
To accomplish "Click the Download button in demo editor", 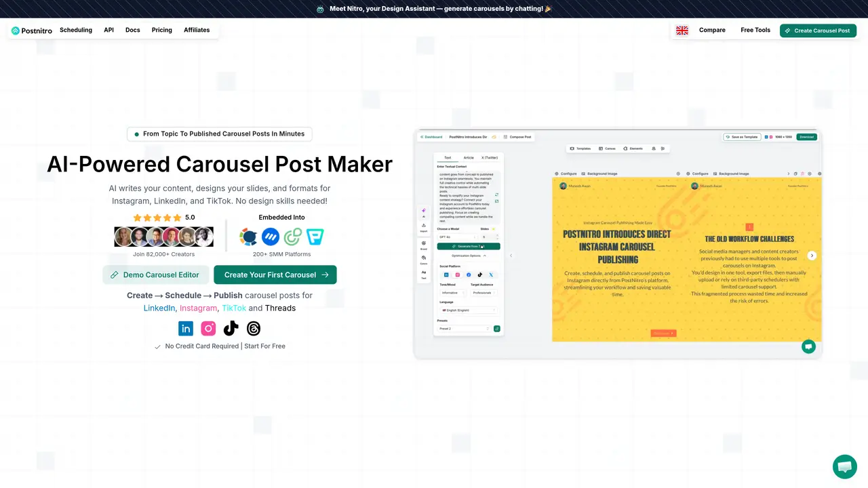I will 806,137.
